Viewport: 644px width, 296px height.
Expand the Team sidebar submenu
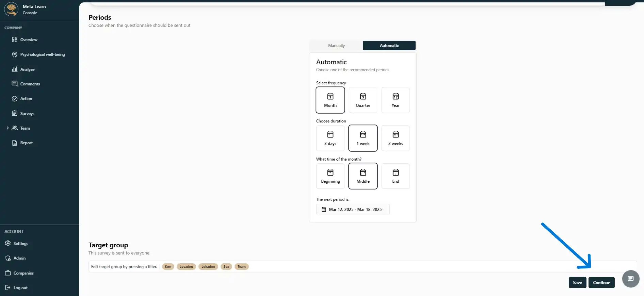[7, 128]
